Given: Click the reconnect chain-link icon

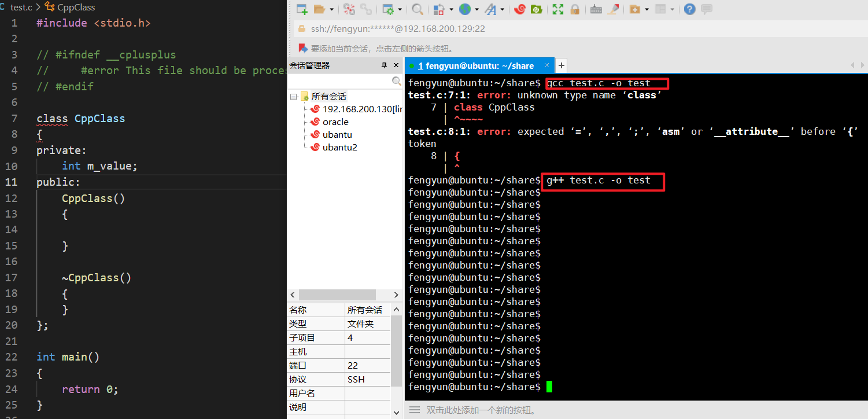Looking at the screenshot, I should (365, 9).
